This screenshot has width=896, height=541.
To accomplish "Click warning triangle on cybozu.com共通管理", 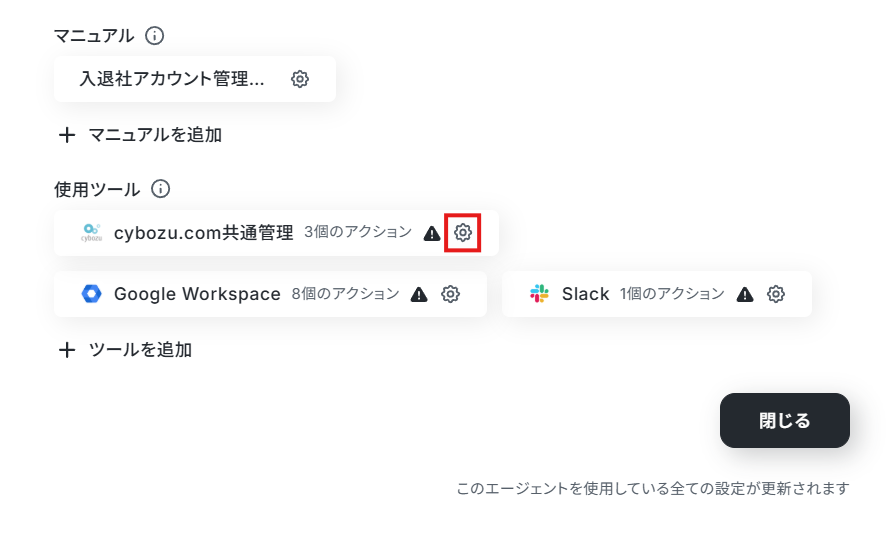I will 432,233.
